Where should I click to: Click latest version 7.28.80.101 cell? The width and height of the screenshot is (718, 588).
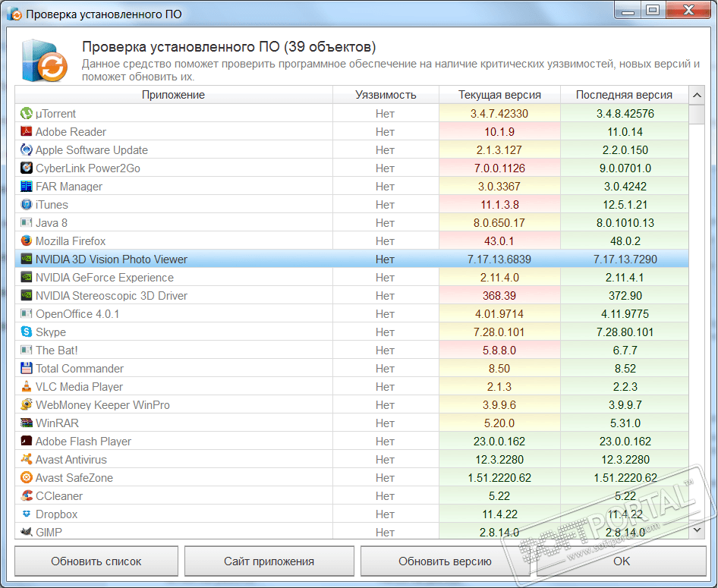pyautogui.click(x=625, y=332)
